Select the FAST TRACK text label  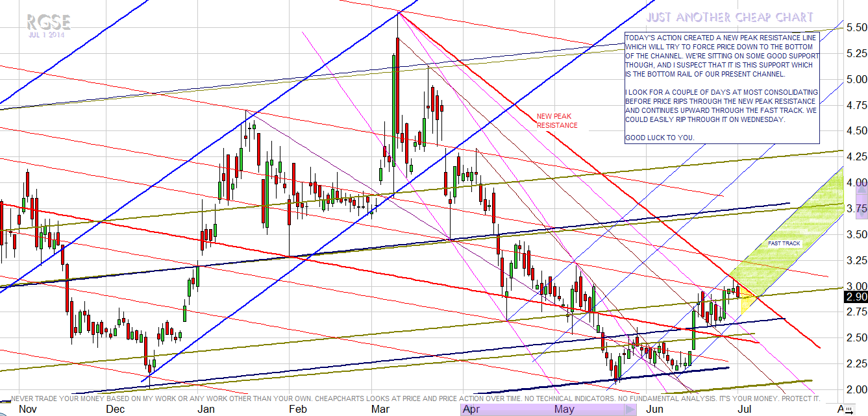(x=784, y=243)
